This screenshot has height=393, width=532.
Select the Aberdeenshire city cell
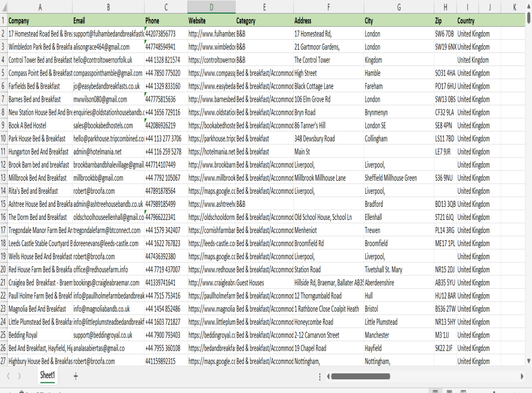point(398,282)
